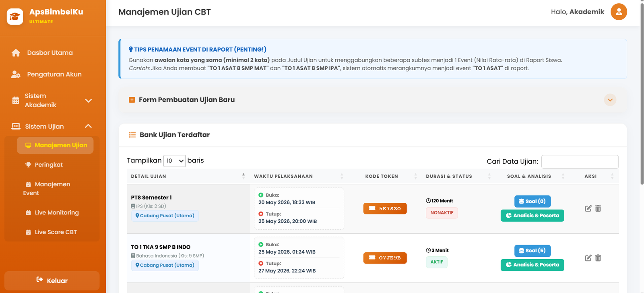Viewport: 644px width, 293px height.
Task: Click the 25 May 2026, 20:00 WIB closing time
Action: point(288,221)
